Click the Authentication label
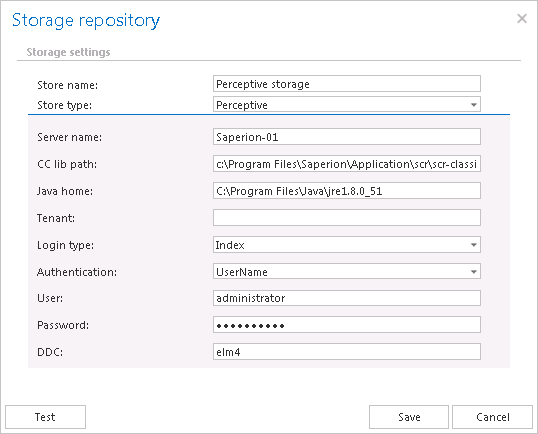The image size is (538, 434). click(x=77, y=272)
